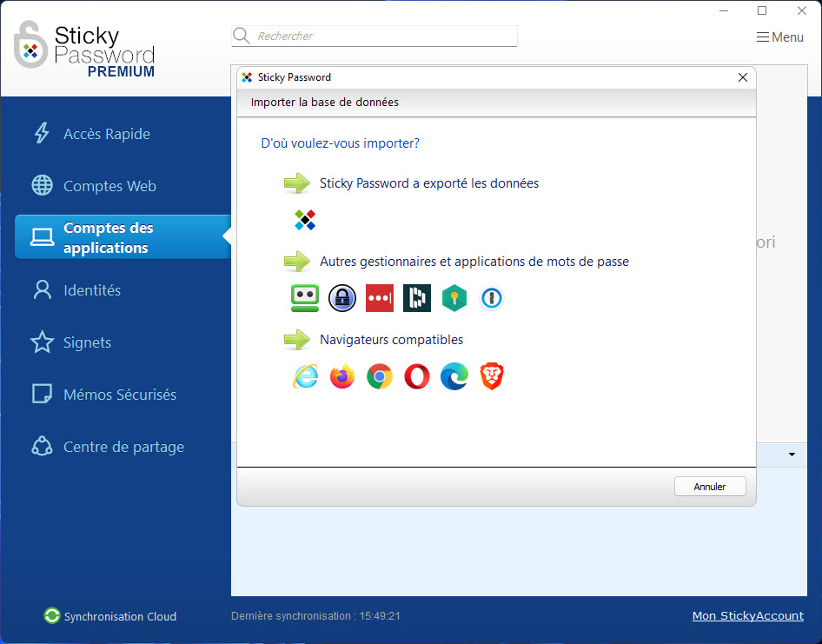Click green arrow beside Sticky Password exported data
The image size is (822, 644).
[x=297, y=183]
